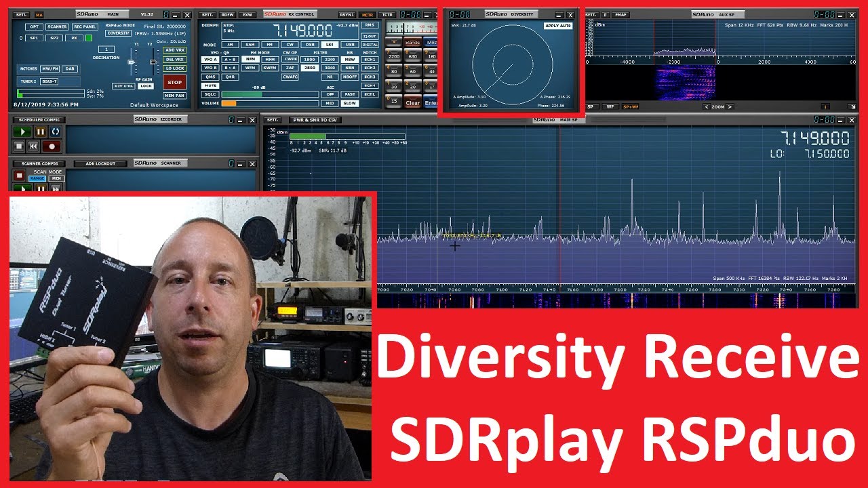
Task: Click the 7.149.000 frequency readout in RX Control
Action: pos(302,30)
